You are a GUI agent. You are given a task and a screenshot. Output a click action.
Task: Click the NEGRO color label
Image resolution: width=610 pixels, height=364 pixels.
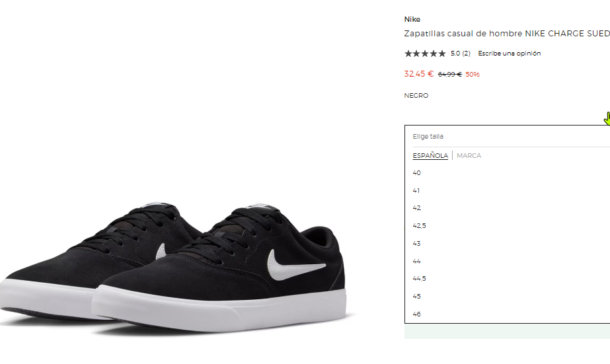[416, 96]
